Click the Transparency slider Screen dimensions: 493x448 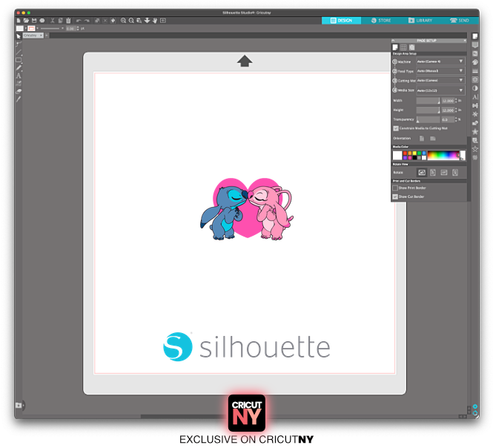coord(428,119)
